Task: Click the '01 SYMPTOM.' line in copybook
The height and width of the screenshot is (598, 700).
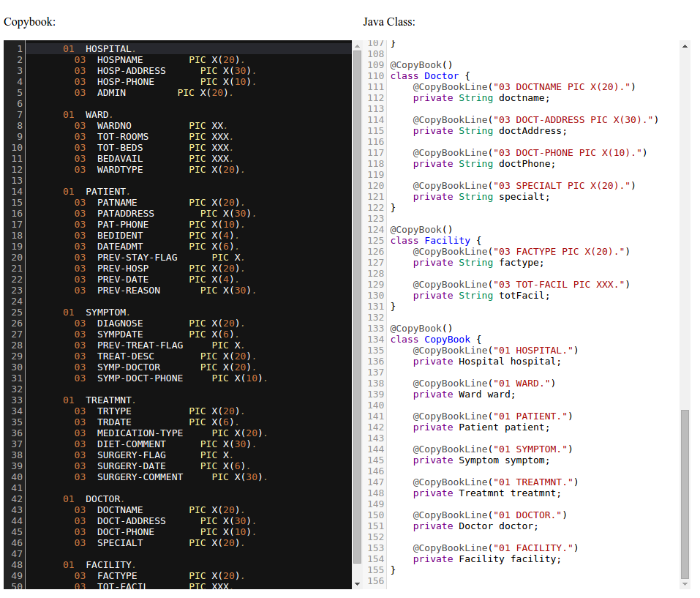Action: click(97, 312)
